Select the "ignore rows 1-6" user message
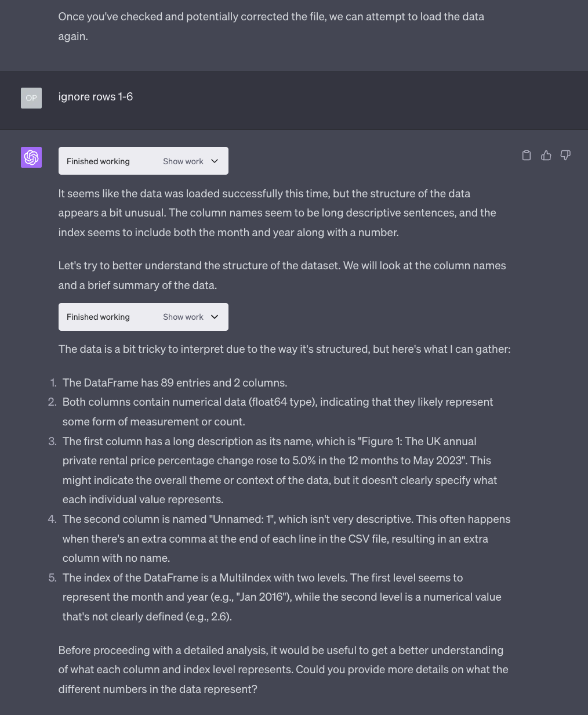The height and width of the screenshot is (715, 588). tap(96, 96)
